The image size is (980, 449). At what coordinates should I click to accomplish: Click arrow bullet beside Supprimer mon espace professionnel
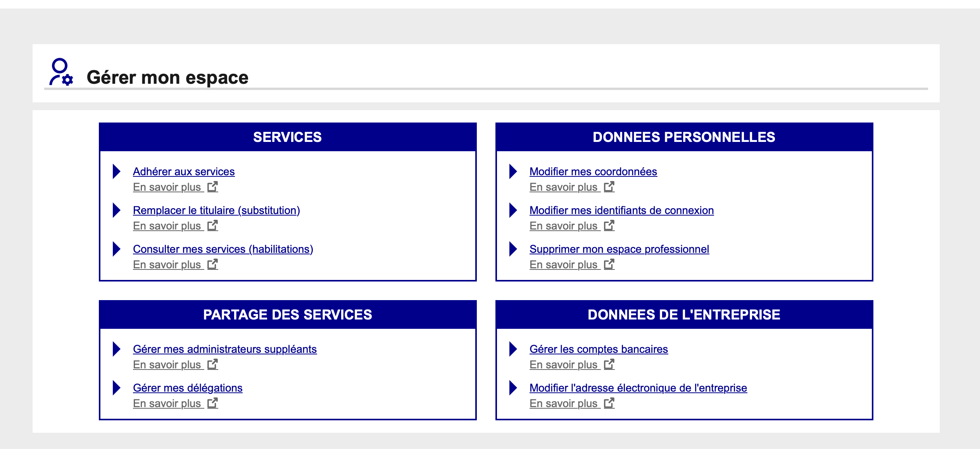click(513, 249)
